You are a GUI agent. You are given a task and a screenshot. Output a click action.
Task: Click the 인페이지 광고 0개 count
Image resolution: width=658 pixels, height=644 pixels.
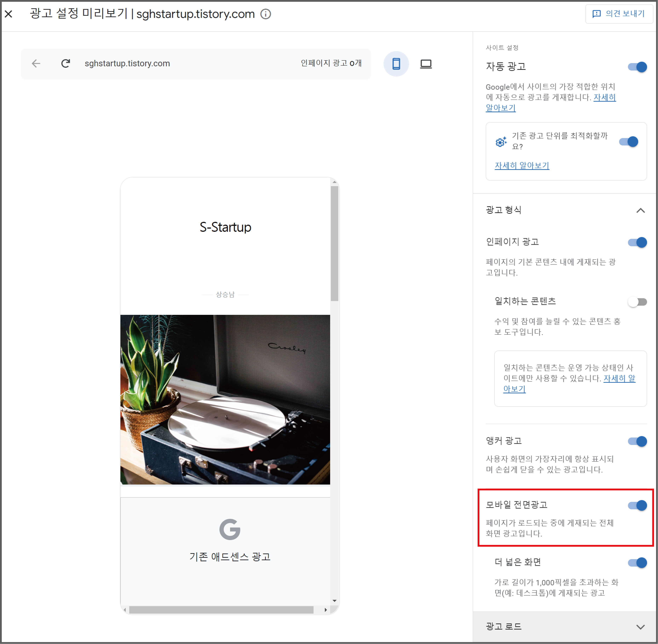click(331, 63)
